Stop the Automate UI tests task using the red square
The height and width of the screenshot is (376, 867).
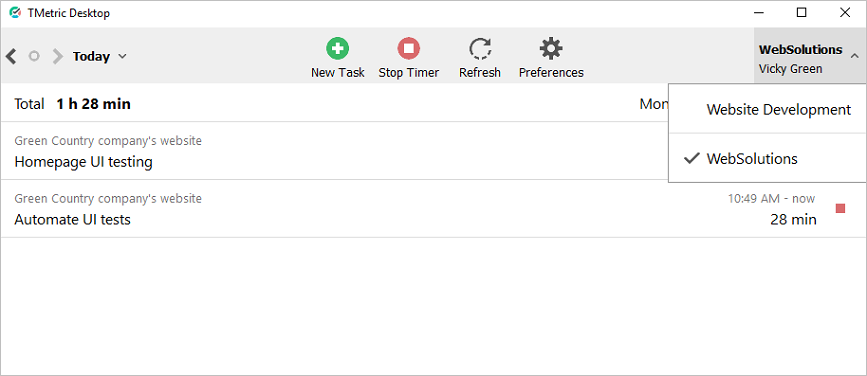point(840,208)
